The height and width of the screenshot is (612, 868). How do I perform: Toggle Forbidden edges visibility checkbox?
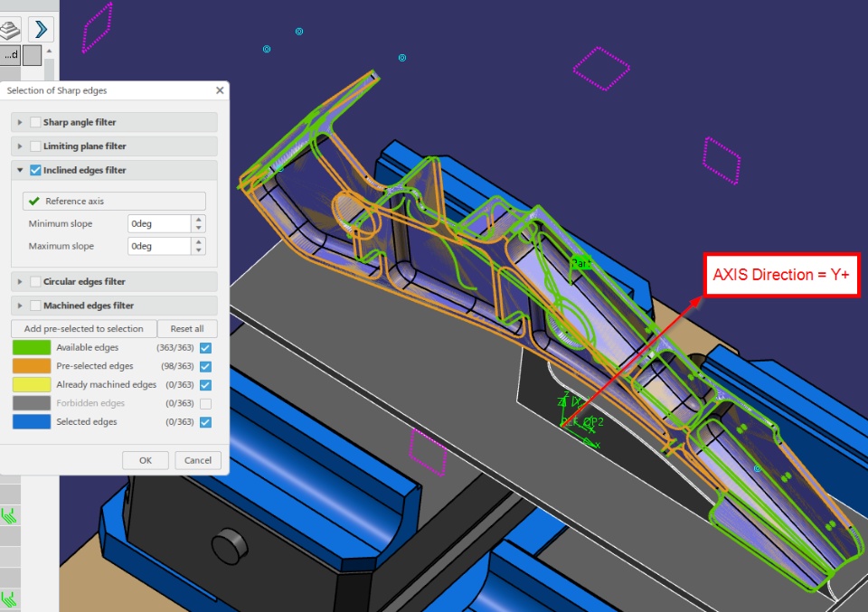[205, 403]
